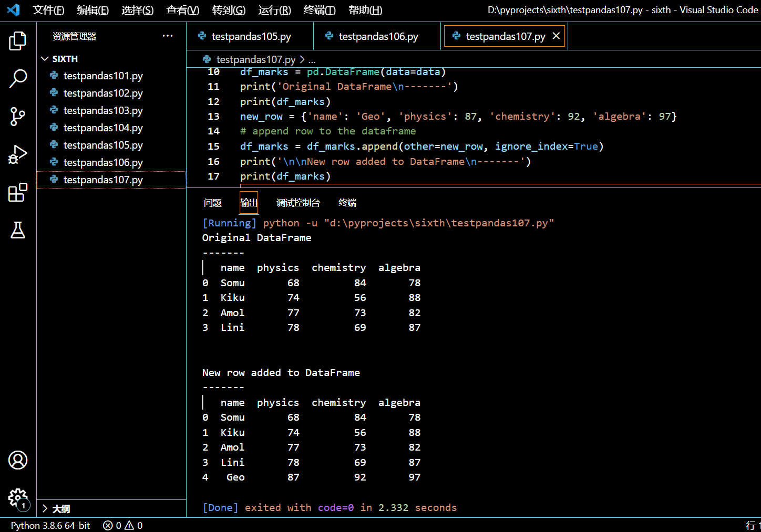This screenshot has width=761, height=532.
Task: Switch to the 终端 panel tab
Action: click(x=347, y=203)
